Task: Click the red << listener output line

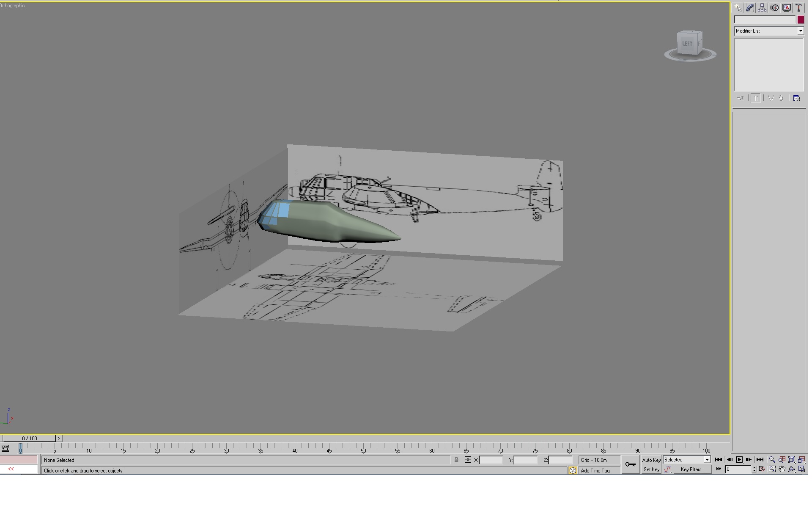Action: pyautogui.click(x=19, y=469)
